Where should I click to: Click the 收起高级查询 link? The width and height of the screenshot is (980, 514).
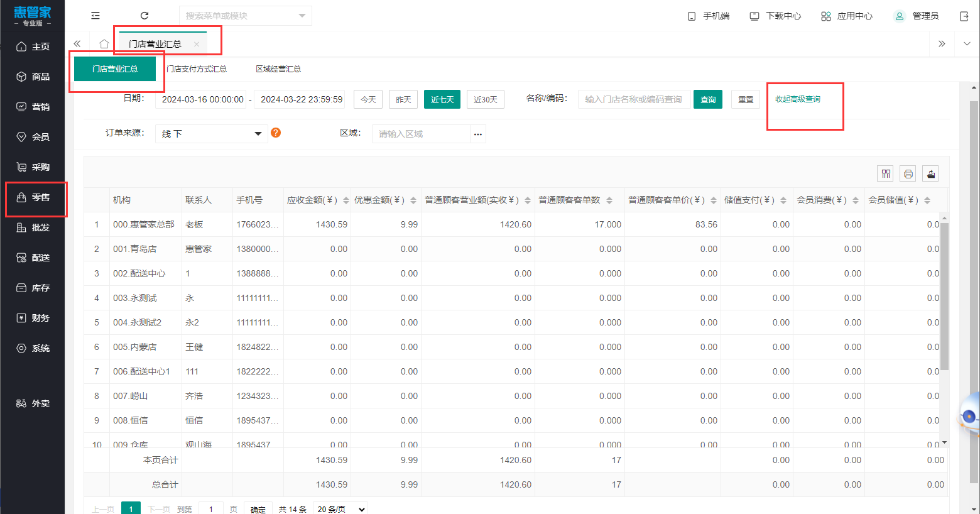click(797, 99)
